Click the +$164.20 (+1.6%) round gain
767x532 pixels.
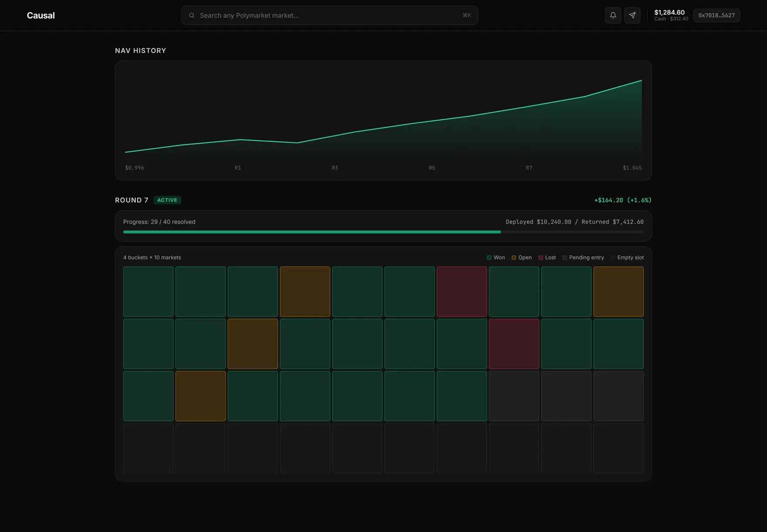[623, 200]
